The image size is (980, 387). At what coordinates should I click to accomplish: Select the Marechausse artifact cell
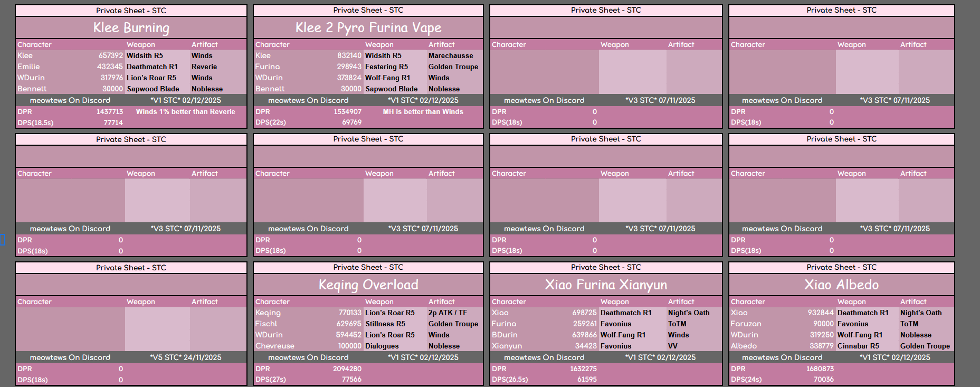(451, 55)
